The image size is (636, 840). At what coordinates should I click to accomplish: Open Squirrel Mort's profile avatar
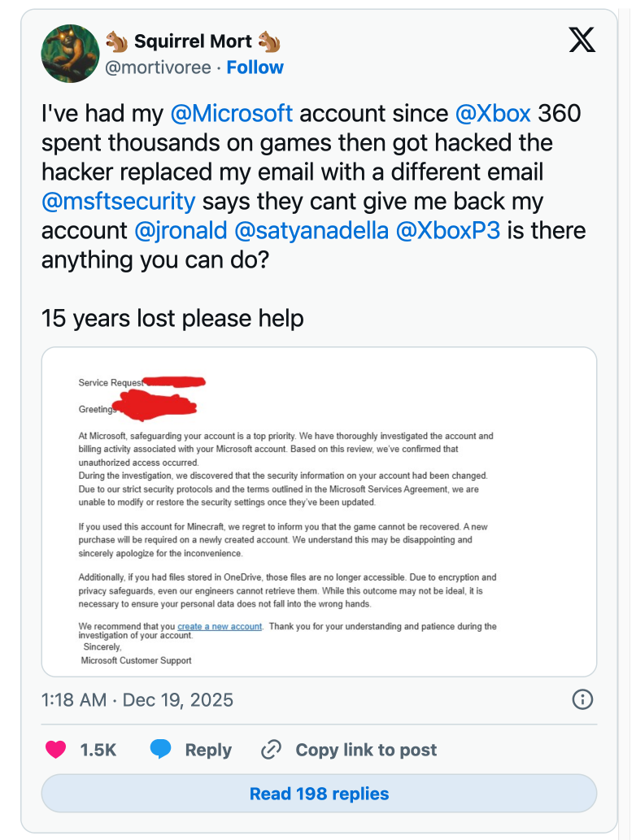(x=69, y=54)
